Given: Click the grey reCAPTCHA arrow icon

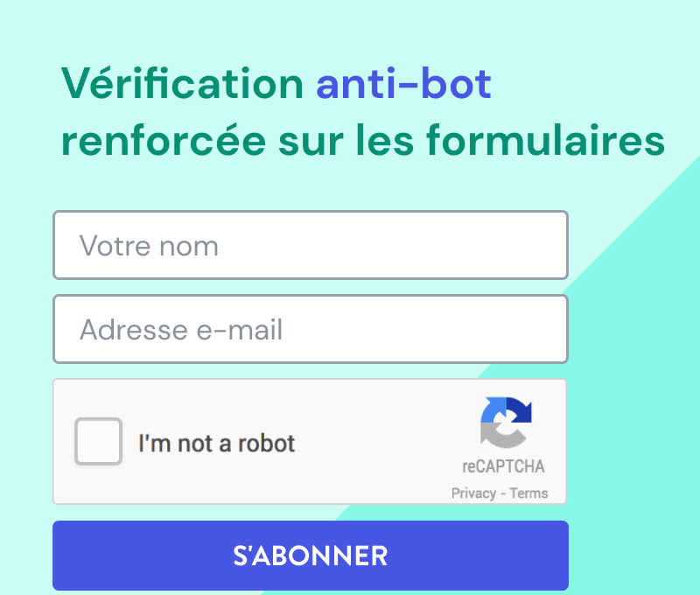Looking at the screenshot, I should 497,437.
